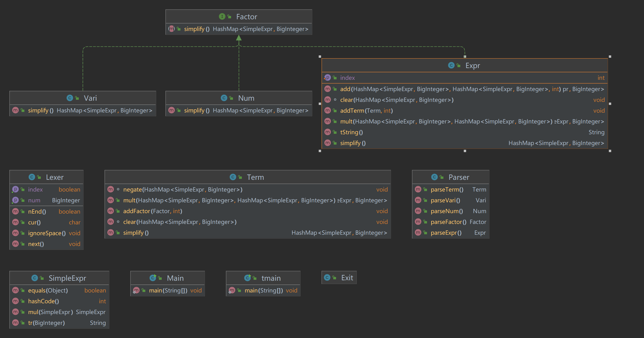This screenshot has height=338, width=644.
Task: Click the runnable class icon next to Main
Action: (x=153, y=278)
